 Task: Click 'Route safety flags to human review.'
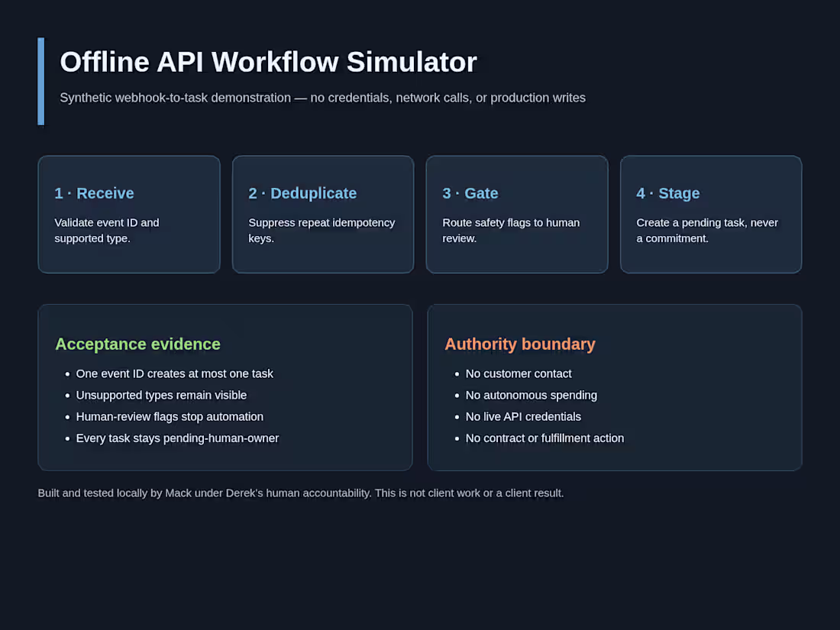[511, 231]
